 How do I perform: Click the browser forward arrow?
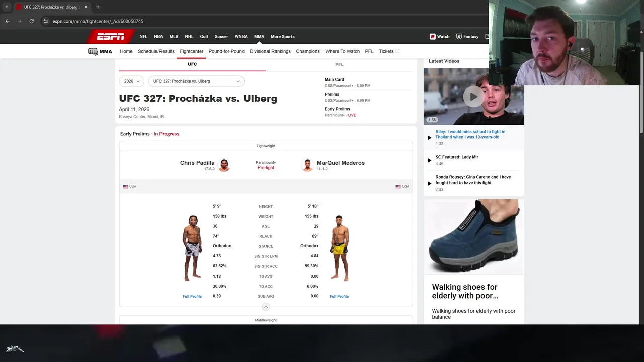[x=19, y=21]
